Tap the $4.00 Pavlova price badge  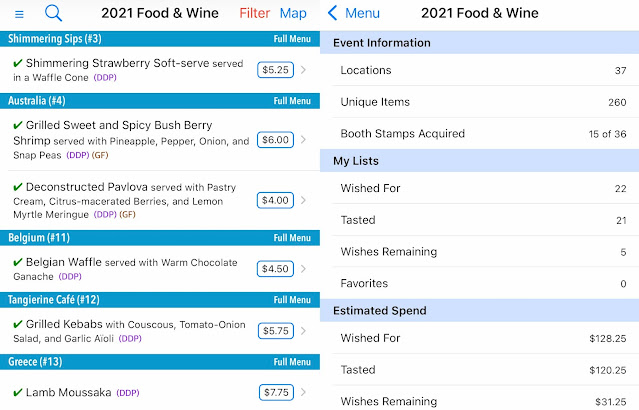pyautogui.click(x=275, y=200)
